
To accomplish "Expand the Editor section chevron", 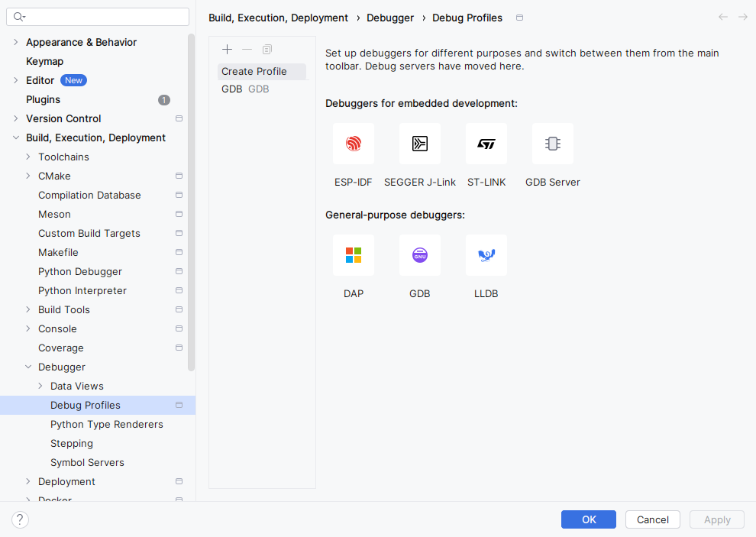I will point(16,80).
